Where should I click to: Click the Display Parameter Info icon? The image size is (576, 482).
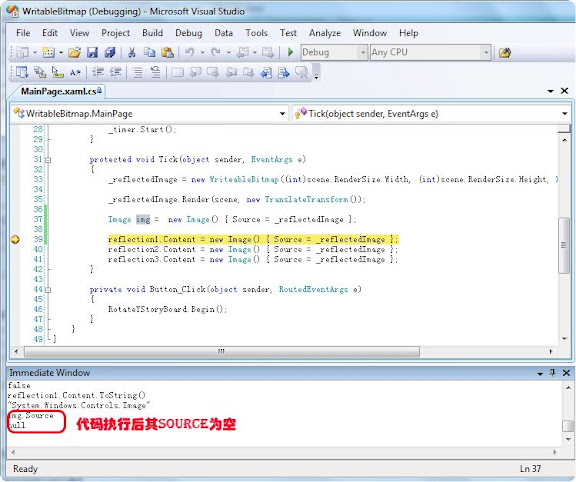pos(40,72)
